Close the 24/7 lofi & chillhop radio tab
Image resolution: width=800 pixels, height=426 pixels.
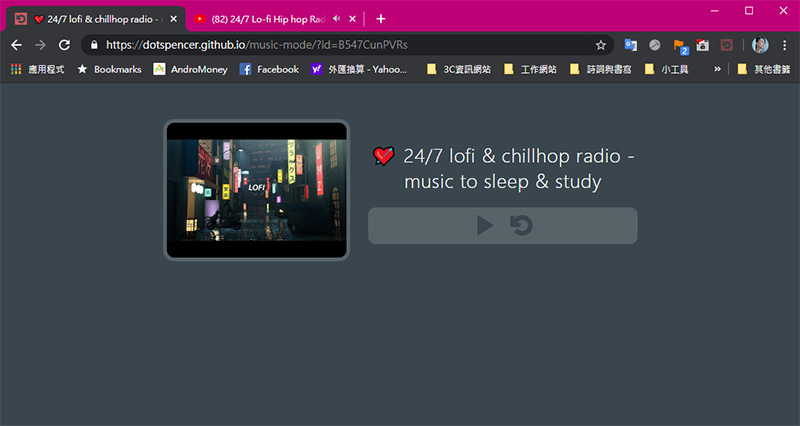[x=173, y=18]
